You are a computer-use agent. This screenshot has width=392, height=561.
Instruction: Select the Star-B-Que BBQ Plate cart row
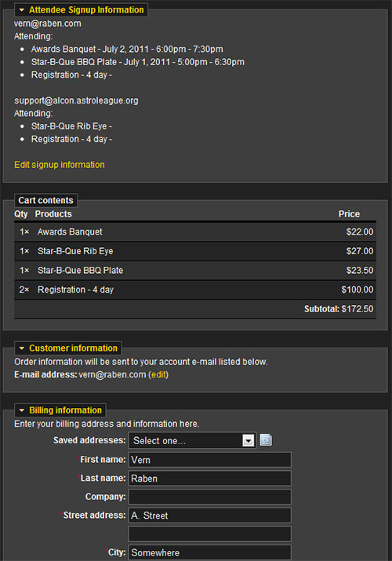click(195, 271)
